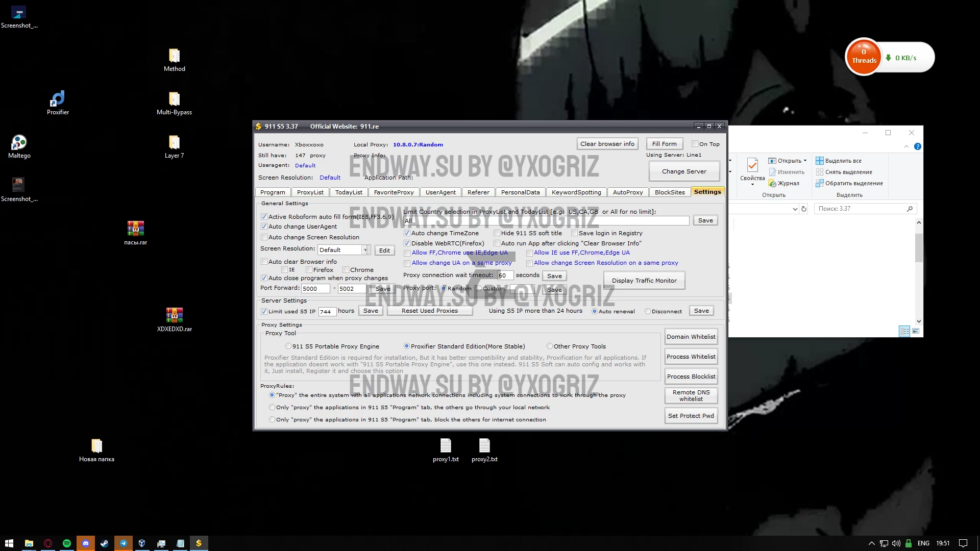The image size is (980, 551).
Task: Open Telegram from the taskbar
Action: coord(124,543)
